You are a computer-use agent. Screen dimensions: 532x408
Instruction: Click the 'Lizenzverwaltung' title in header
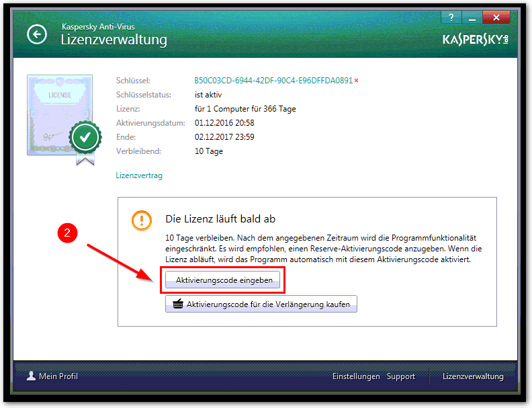[114, 40]
